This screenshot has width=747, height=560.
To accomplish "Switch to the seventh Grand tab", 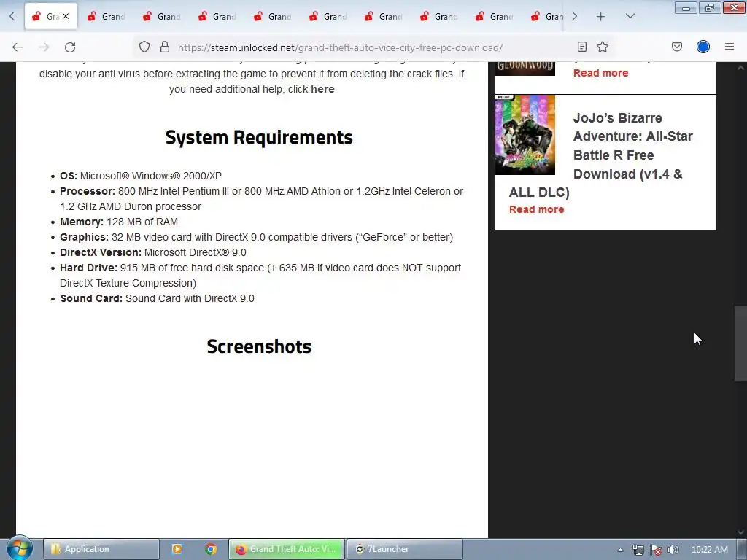I will point(383,17).
